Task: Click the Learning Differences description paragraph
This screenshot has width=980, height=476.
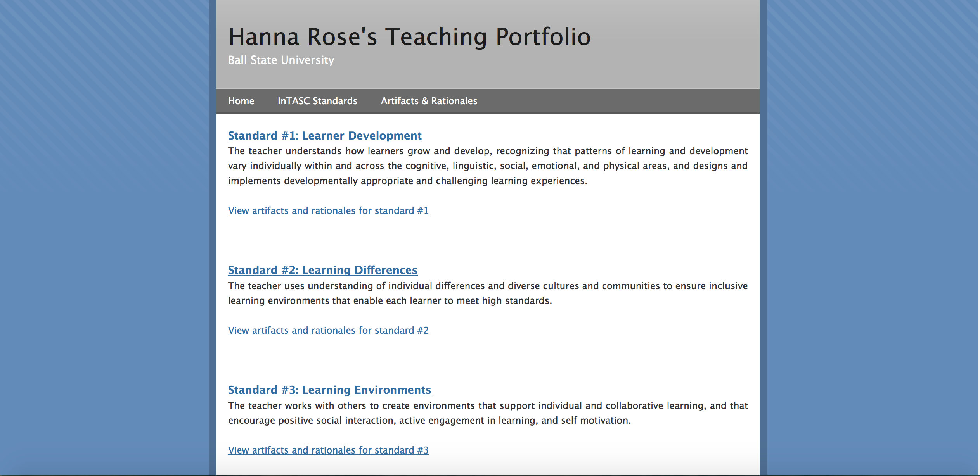Action: coord(487,293)
